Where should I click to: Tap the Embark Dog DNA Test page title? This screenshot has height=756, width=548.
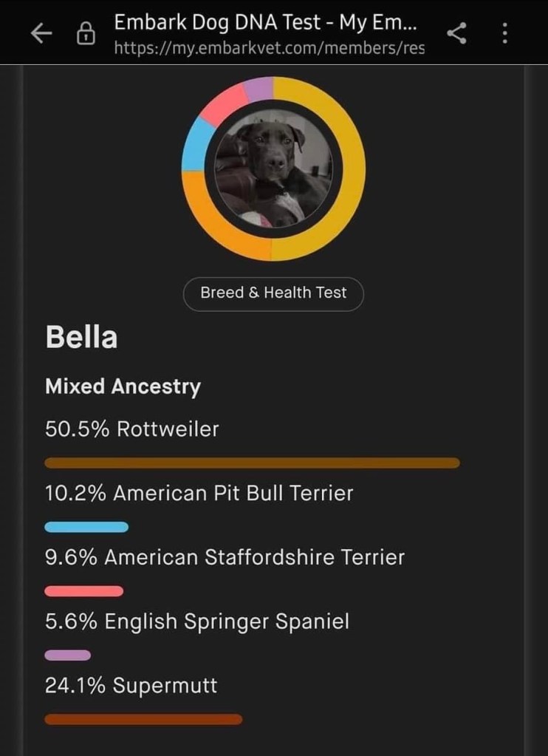[265, 22]
